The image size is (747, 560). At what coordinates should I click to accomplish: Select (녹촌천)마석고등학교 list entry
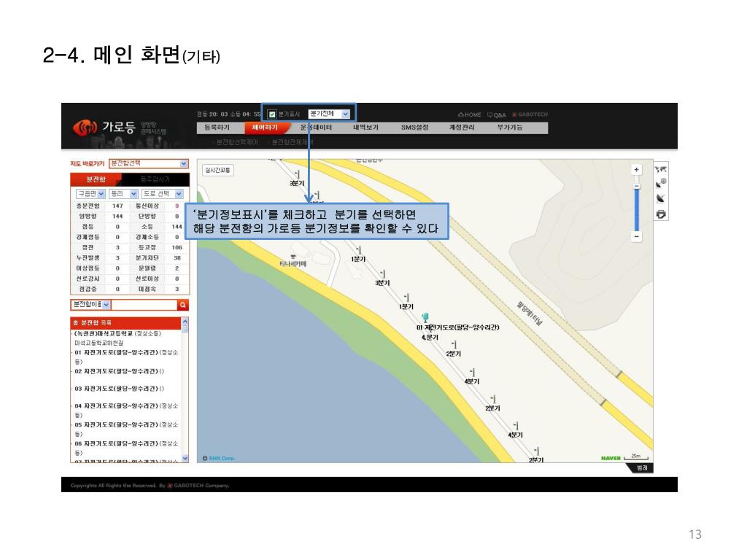[118, 334]
